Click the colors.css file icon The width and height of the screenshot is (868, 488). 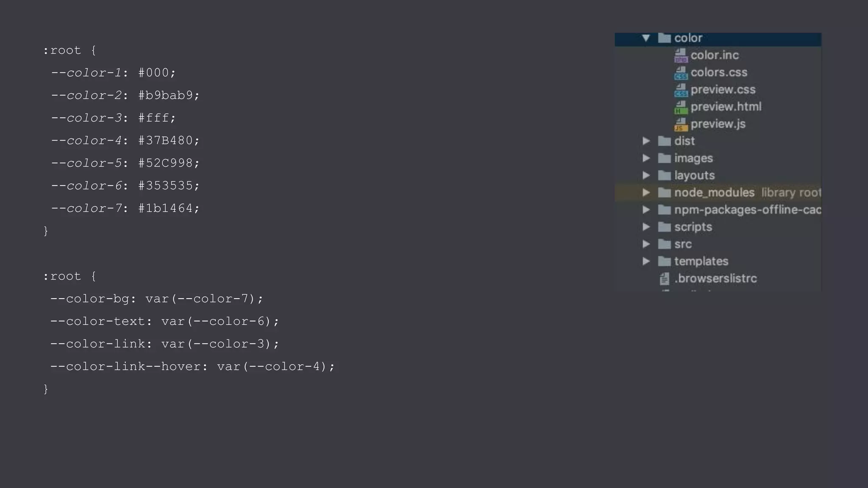[681, 72]
